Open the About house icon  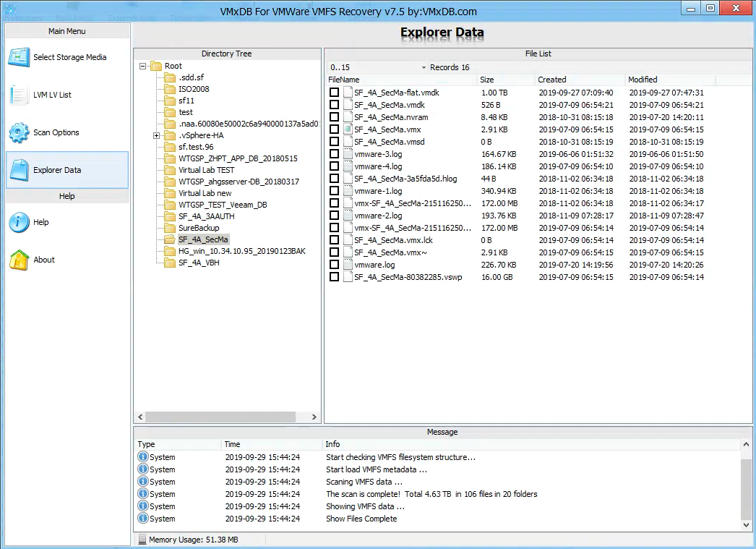[19, 260]
